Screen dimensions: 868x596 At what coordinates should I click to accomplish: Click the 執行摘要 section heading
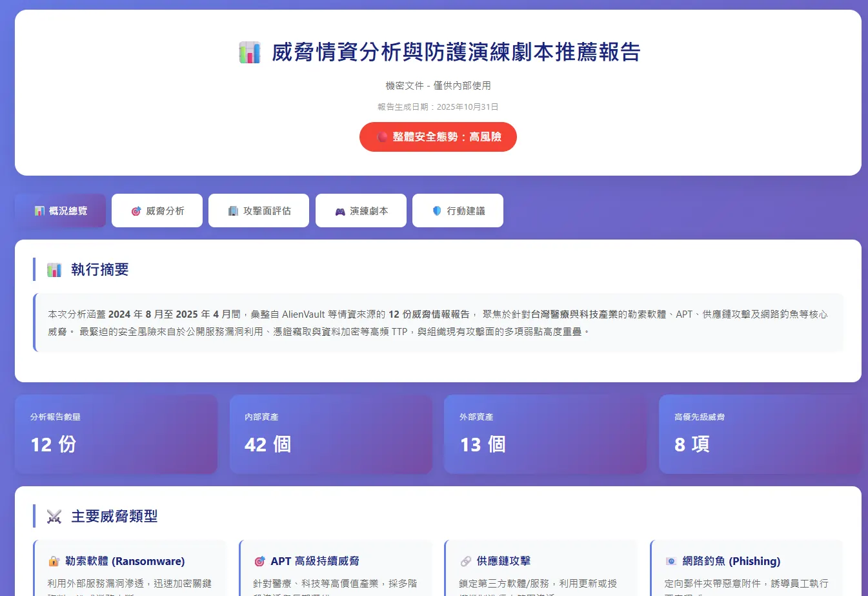100,270
